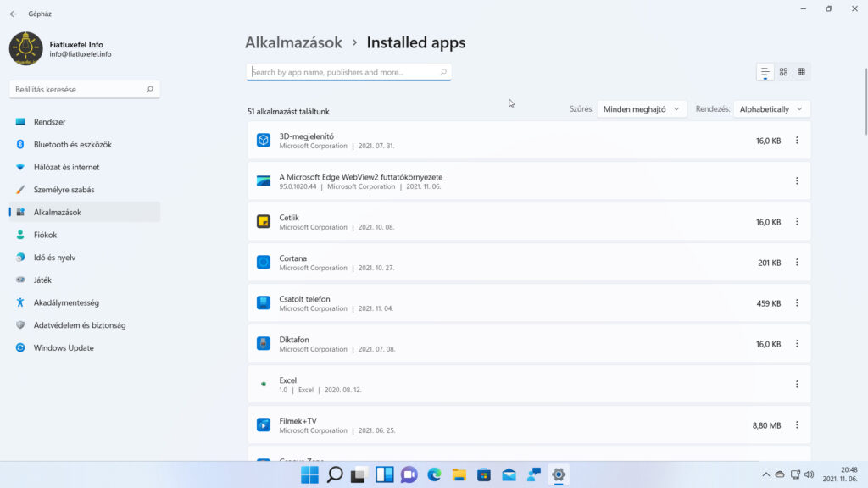Open more options for Cetlik
Viewport: 868px width, 488px height.
pos(797,222)
